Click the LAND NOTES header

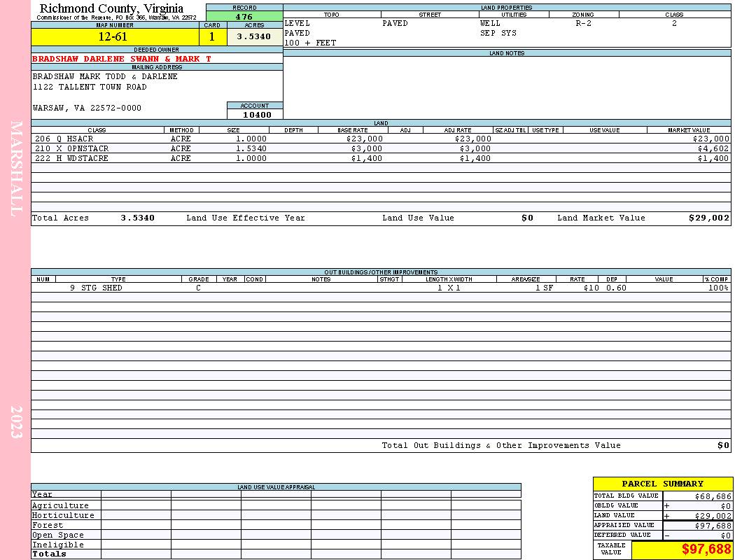[507, 53]
